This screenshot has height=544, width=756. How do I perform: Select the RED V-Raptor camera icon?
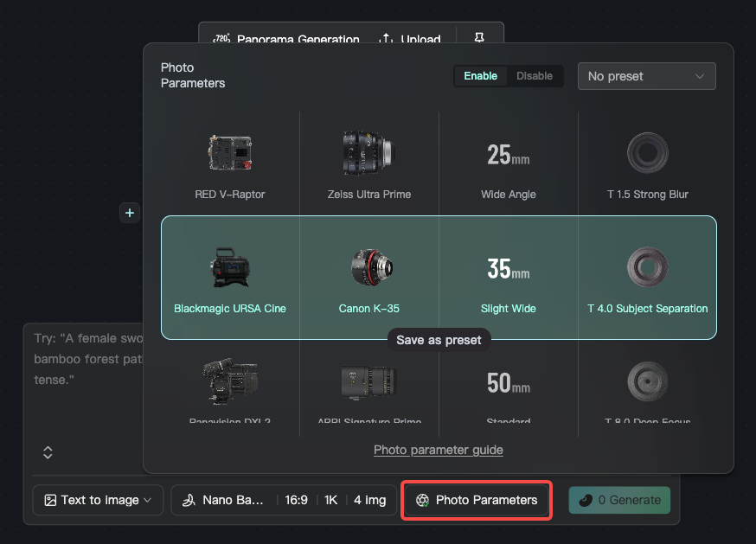pyautogui.click(x=230, y=153)
